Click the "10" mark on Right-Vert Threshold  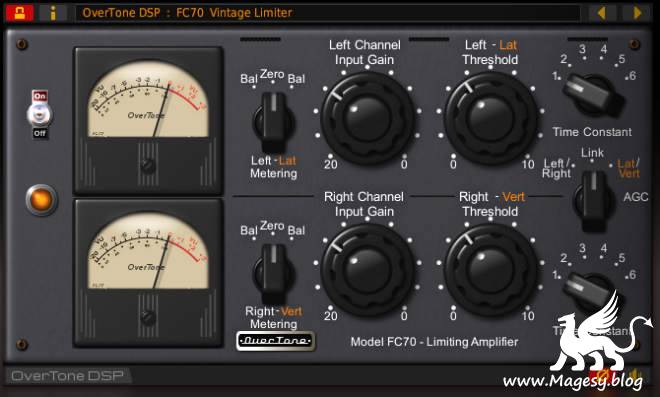528,316
